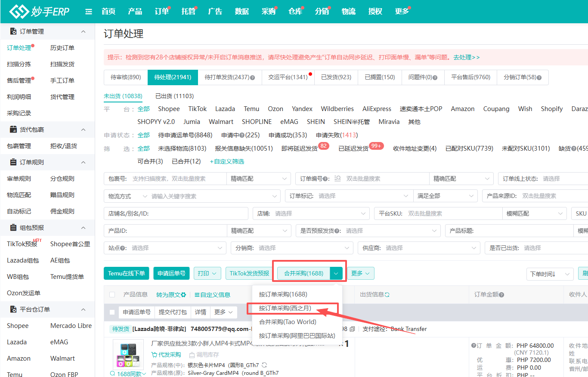Click copy icon before 支付途径

pyautogui.click(x=353, y=329)
